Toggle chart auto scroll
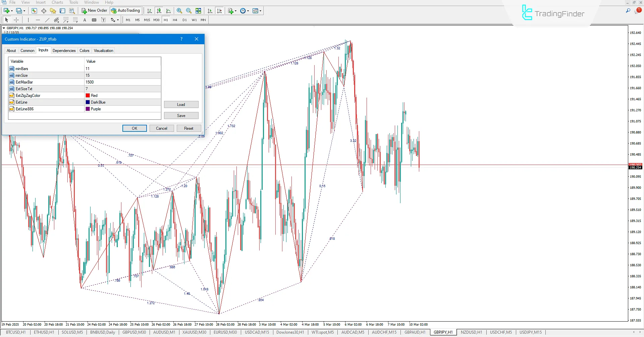The width and height of the screenshot is (644, 337). point(210,11)
